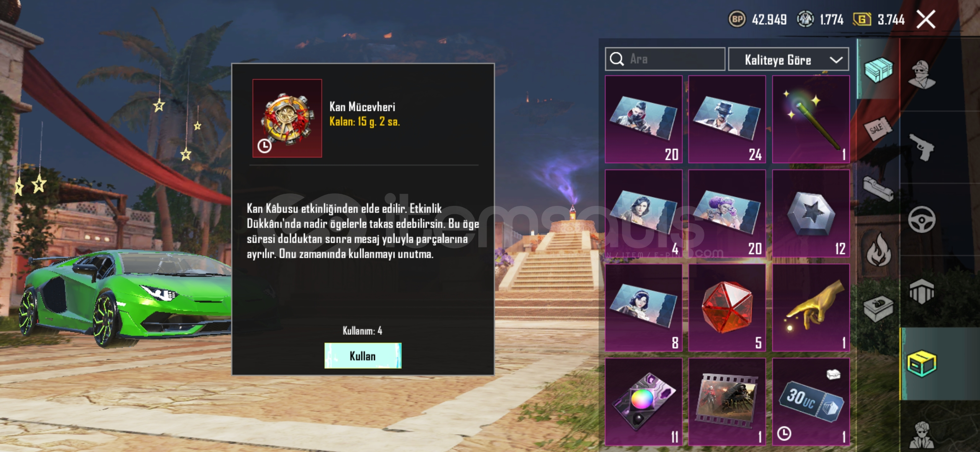980x452 pixels.
Task: Close the inventory with the X
Action: [926, 19]
